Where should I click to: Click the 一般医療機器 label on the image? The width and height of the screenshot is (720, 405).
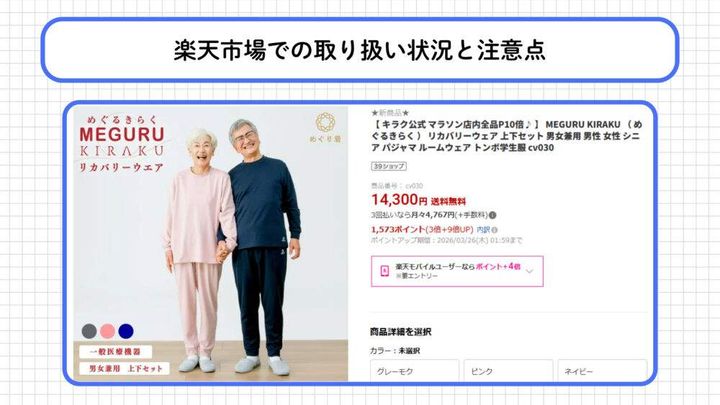(115, 352)
